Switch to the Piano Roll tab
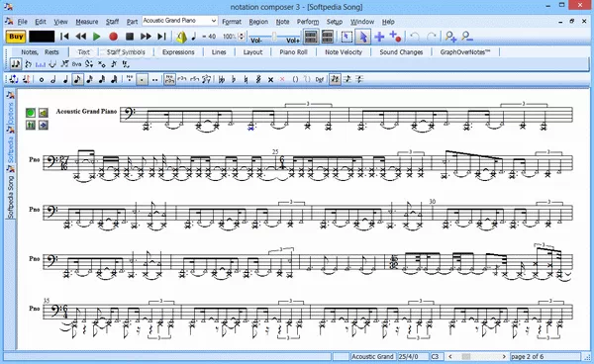Screen dimensions: 594x364 point(293,52)
